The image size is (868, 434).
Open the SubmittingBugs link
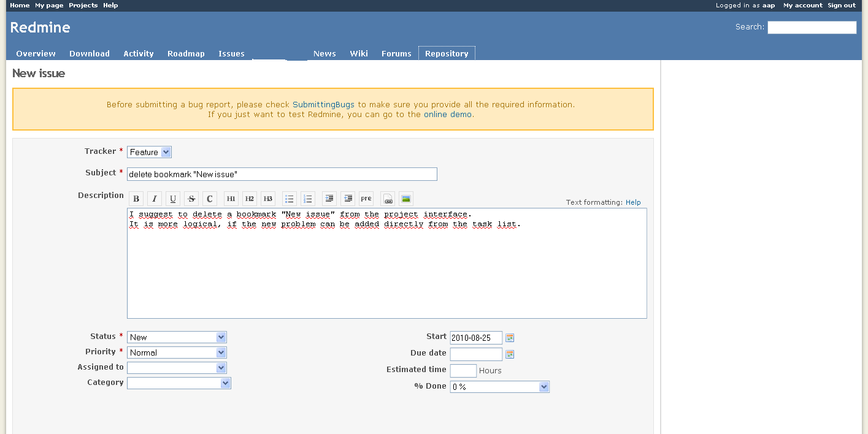coord(323,104)
